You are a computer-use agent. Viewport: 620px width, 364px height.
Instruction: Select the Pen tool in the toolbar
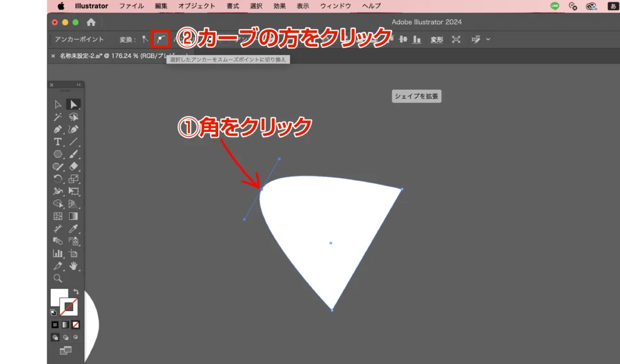pyautogui.click(x=58, y=129)
